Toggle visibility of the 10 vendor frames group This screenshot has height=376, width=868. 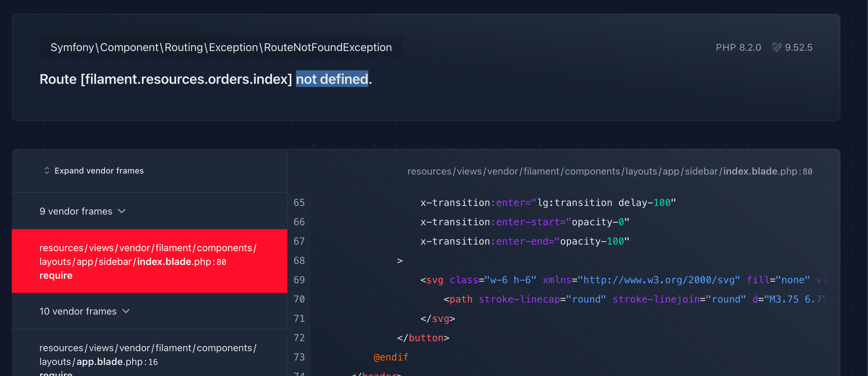click(85, 311)
